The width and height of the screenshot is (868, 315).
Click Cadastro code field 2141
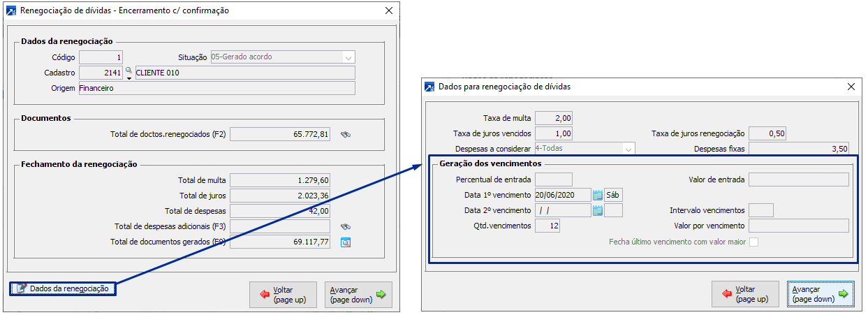point(101,73)
